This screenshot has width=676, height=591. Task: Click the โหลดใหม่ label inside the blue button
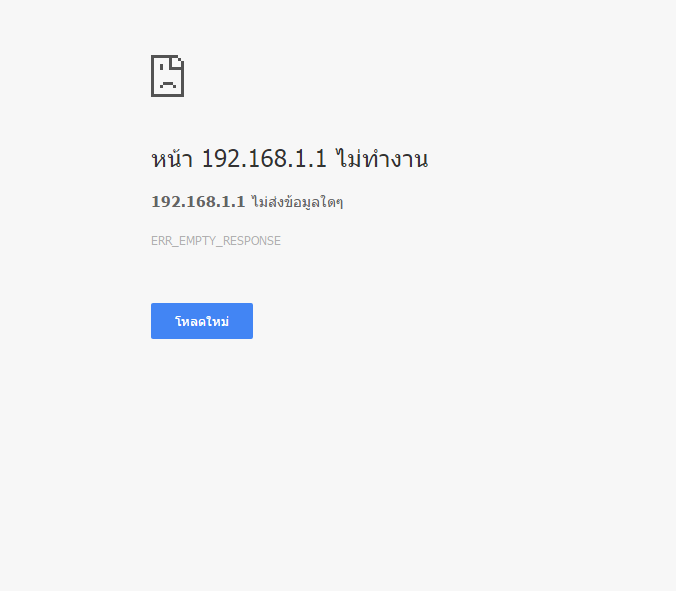202,321
